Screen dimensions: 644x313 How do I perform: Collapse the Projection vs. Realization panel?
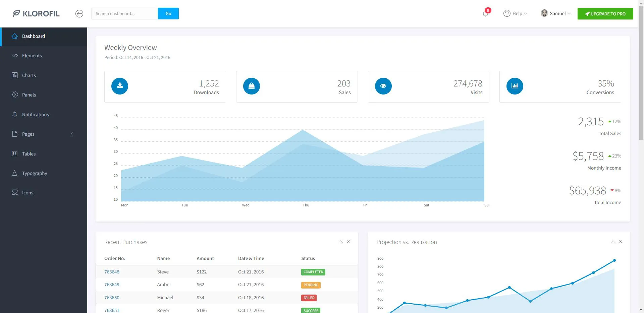[x=613, y=242]
